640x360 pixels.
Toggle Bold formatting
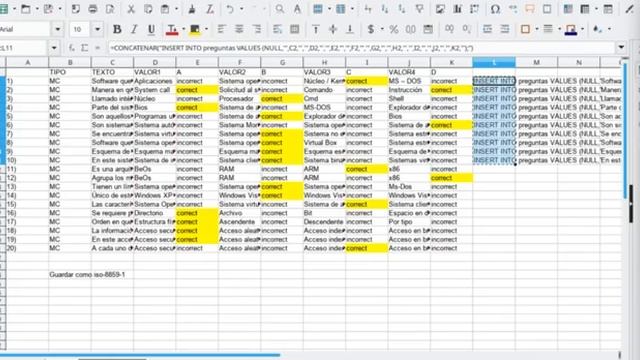point(117,29)
